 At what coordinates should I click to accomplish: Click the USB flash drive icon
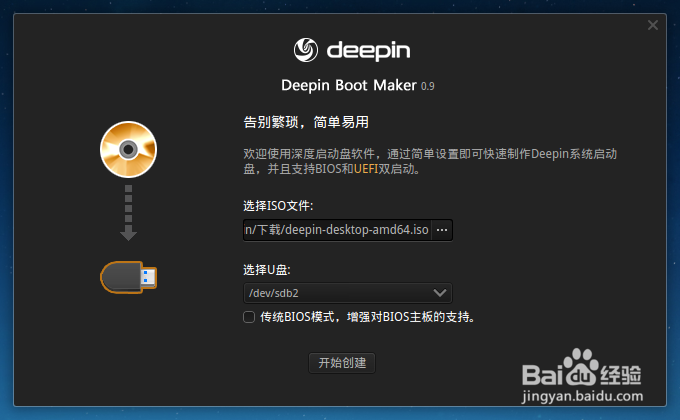pyautogui.click(x=128, y=277)
